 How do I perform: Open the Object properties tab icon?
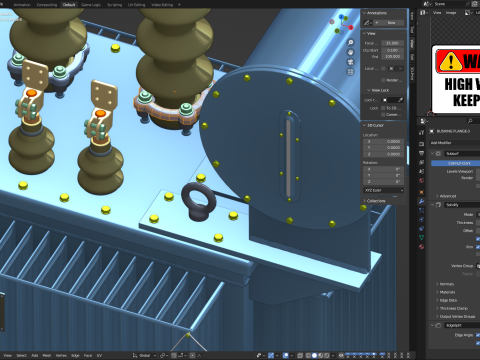[x=421, y=192]
